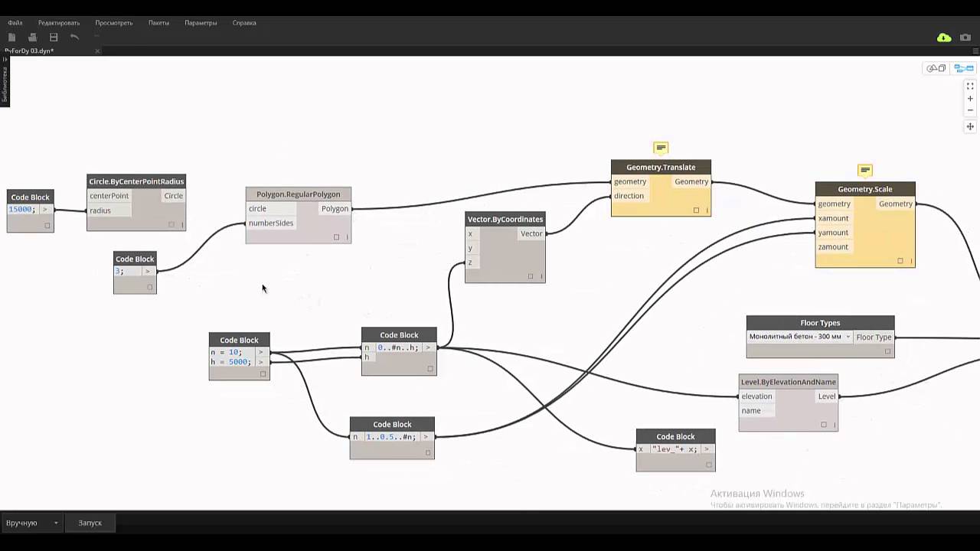This screenshot has height=551, width=980.
Task: Select the Geometry.Translate node header
Action: 661,168
